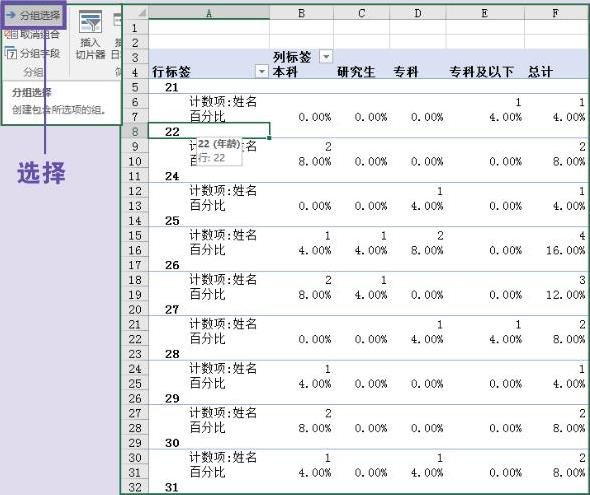Click 专科 count 2 in row 15
This screenshot has width=590, height=495.
(x=440, y=235)
